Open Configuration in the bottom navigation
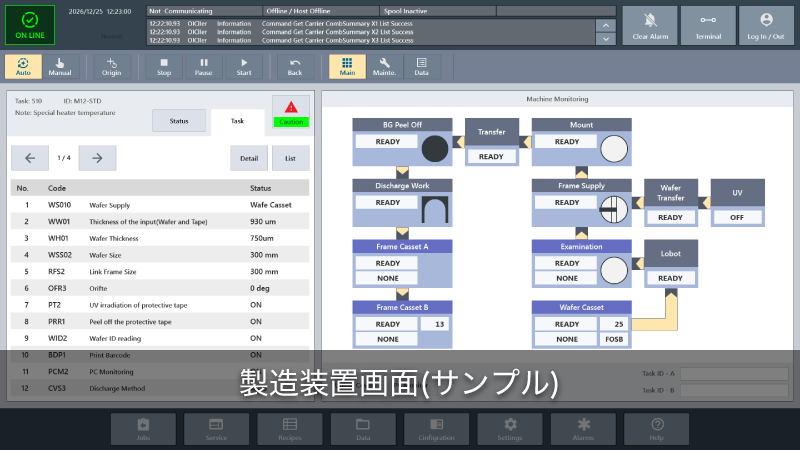 pyautogui.click(x=436, y=429)
